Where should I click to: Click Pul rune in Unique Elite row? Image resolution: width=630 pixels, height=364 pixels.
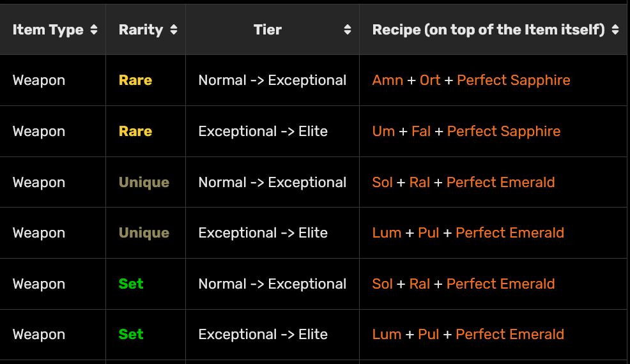click(428, 233)
